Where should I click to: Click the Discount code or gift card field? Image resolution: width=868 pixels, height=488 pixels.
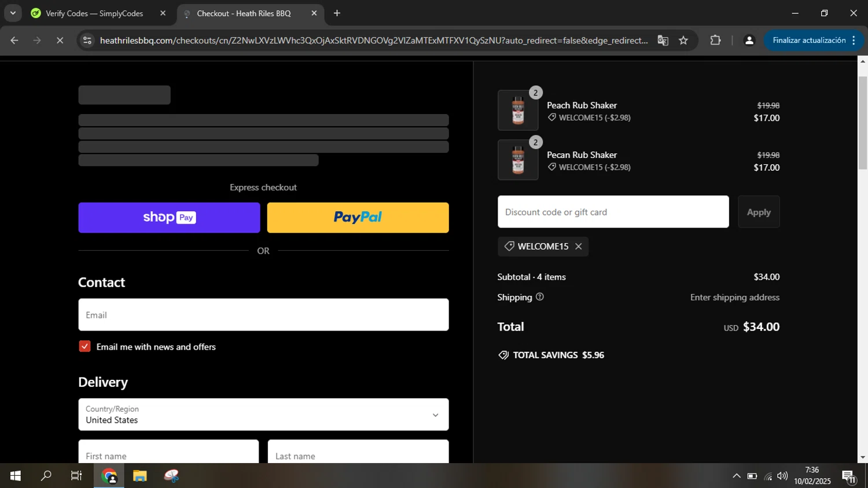pyautogui.click(x=613, y=212)
